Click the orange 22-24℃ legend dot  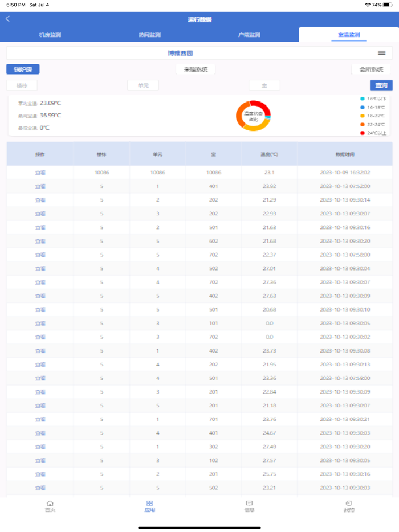click(x=363, y=125)
